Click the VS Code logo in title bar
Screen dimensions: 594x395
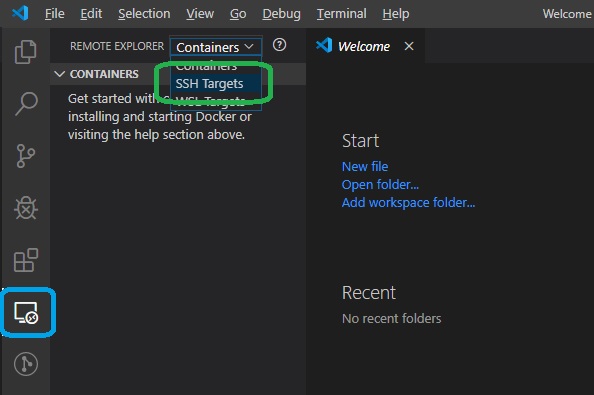(x=20, y=13)
